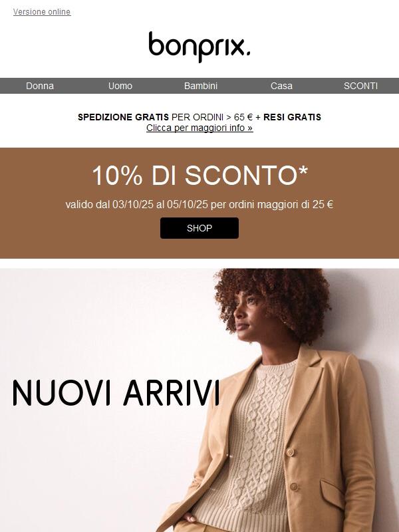Click the discount validity dates text
The height and width of the screenshot is (532, 399).
tap(199, 205)
